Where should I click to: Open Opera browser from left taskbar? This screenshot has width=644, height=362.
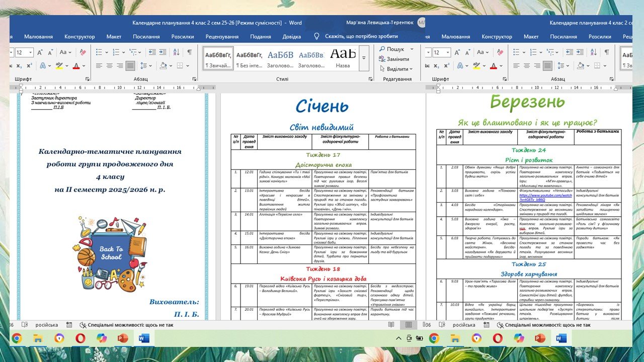point(80,338)
